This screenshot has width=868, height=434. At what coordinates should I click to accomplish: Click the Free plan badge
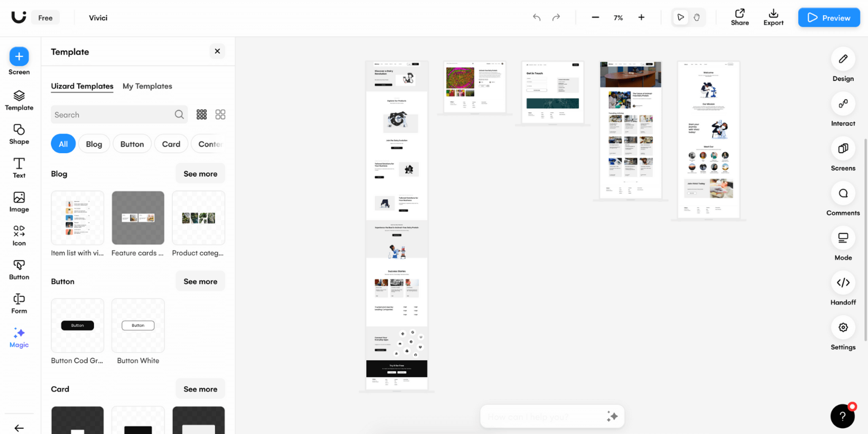pyautogui.click(x=45, y=18)
